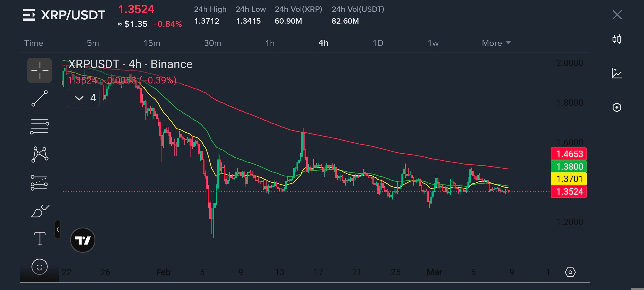
Task: Open the emoji sticker tool
Action: 39,267
